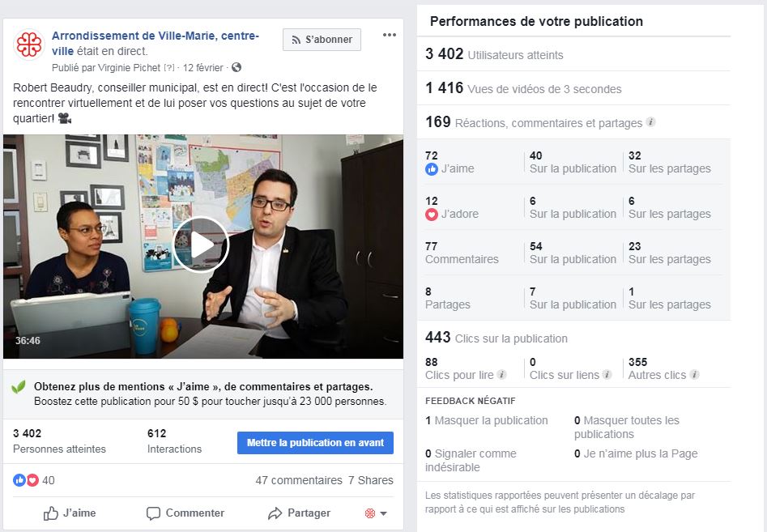767x532 pixels.
Task: Click the Ville-Marie page profile logo
Action: pos(29,45)
